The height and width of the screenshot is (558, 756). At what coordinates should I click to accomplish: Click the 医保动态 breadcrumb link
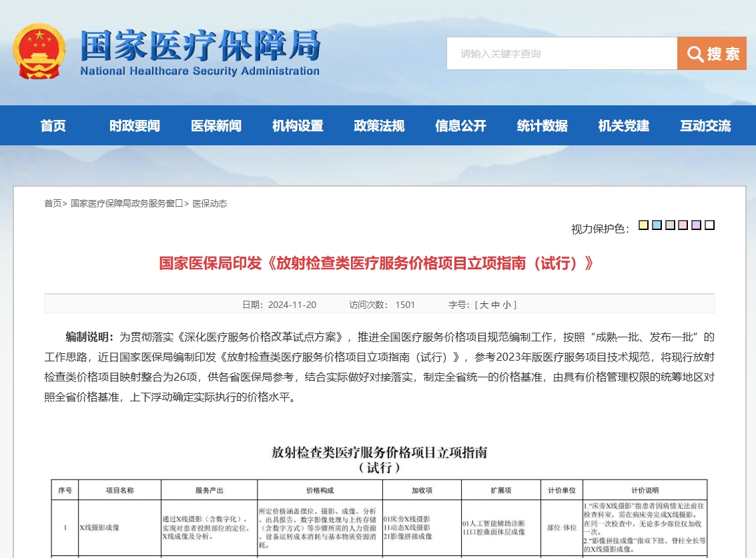click(210, 203)
